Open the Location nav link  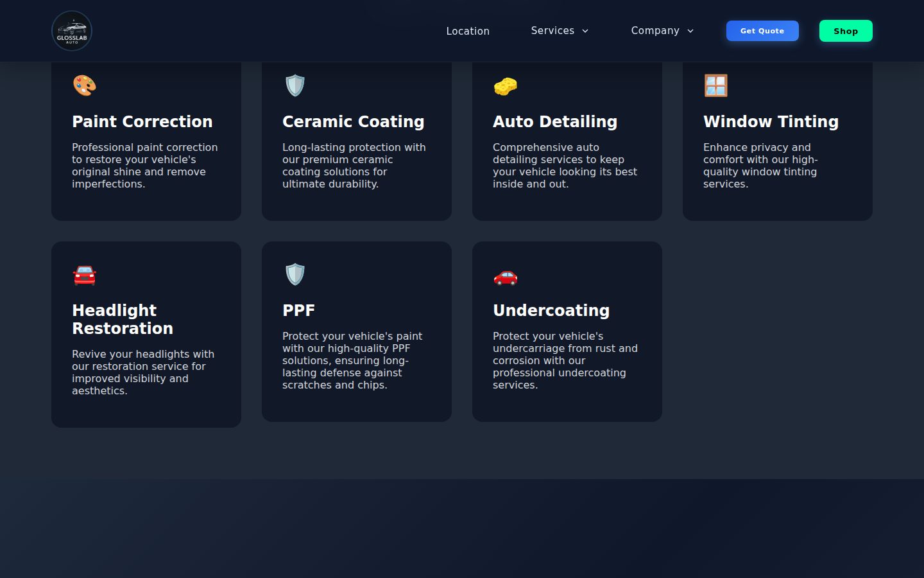tap(468, 31)
